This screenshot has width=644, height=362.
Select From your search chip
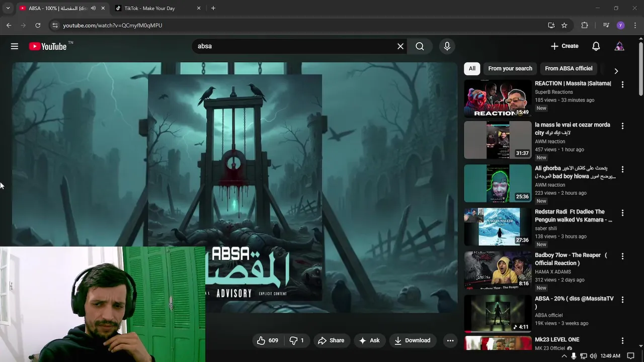pos(510,68)
